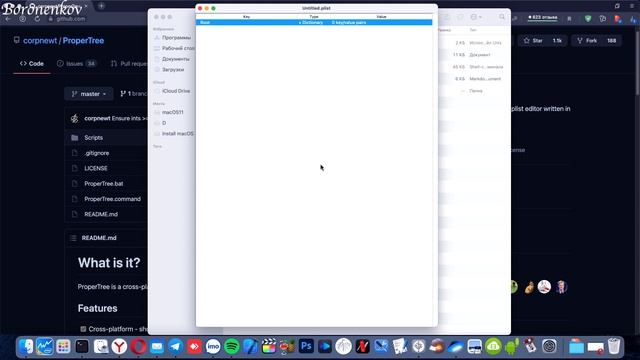Switch to the Issues tab on GitHub

click(76, 64)
